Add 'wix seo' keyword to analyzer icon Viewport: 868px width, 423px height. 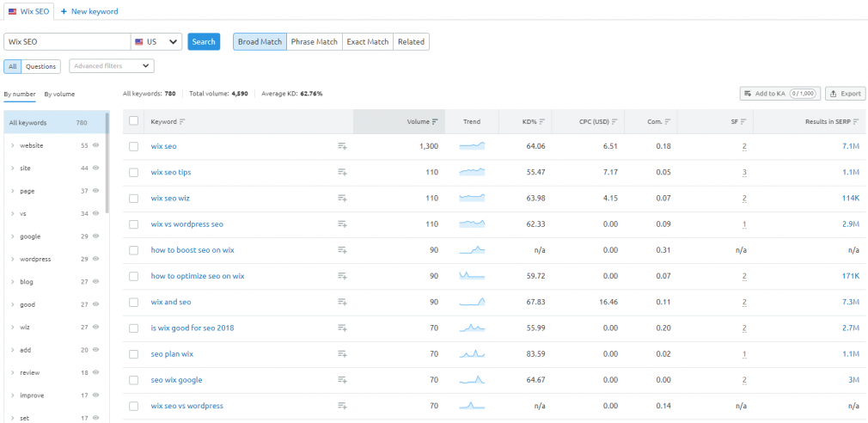[342, 147]
